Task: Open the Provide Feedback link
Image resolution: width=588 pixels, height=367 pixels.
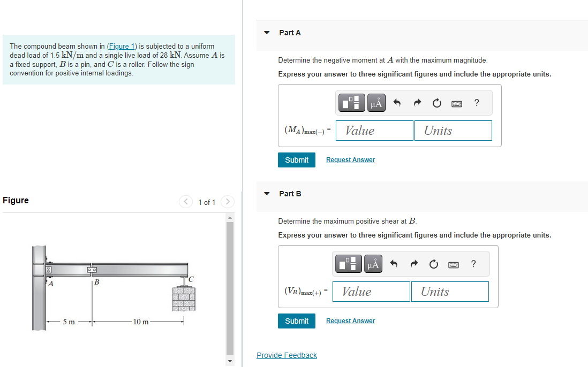Action: pos(287,355)
